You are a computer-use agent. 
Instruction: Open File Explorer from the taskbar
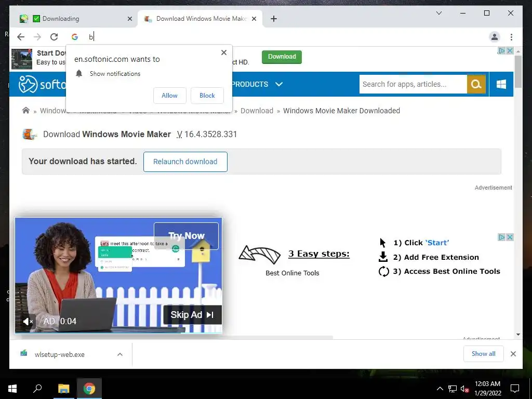pyautogui.click(x=63, y=389)
